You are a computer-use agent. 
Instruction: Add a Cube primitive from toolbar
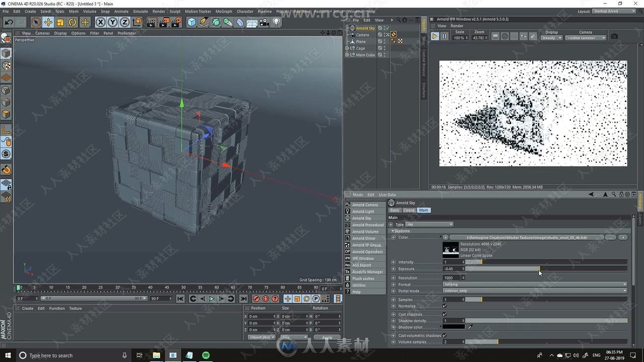coord(192,22)
